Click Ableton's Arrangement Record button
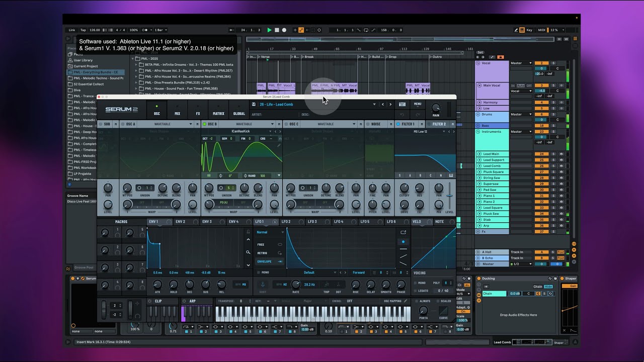The height and width of the screenshot is (362, 644). coord(284,30)
